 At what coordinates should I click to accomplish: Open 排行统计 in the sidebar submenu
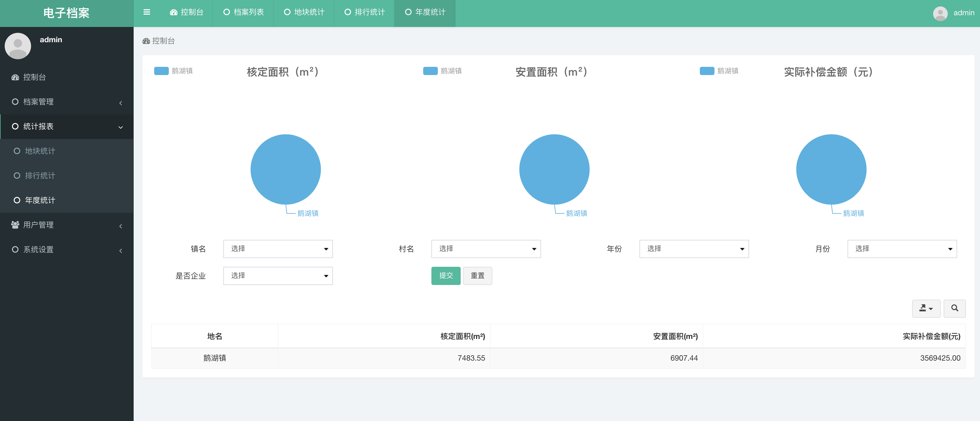(x=67, y=176)
